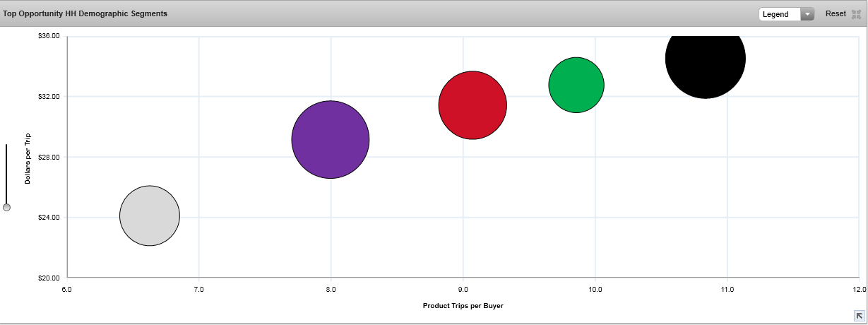Screen dimensions: 868x325
Task: Click the Product Trips per Buyer axis title
Action: pos(463,306)
